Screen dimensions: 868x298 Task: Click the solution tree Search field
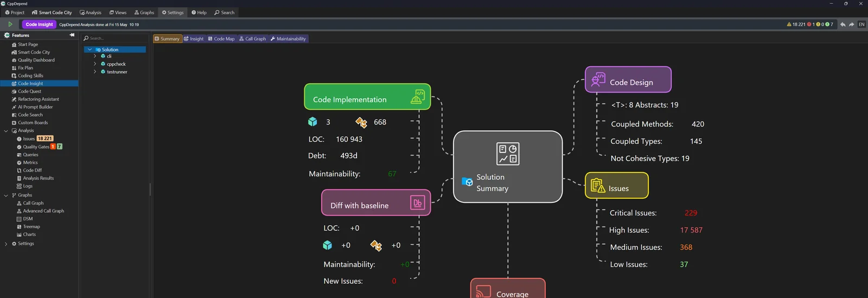pos(114,38)
